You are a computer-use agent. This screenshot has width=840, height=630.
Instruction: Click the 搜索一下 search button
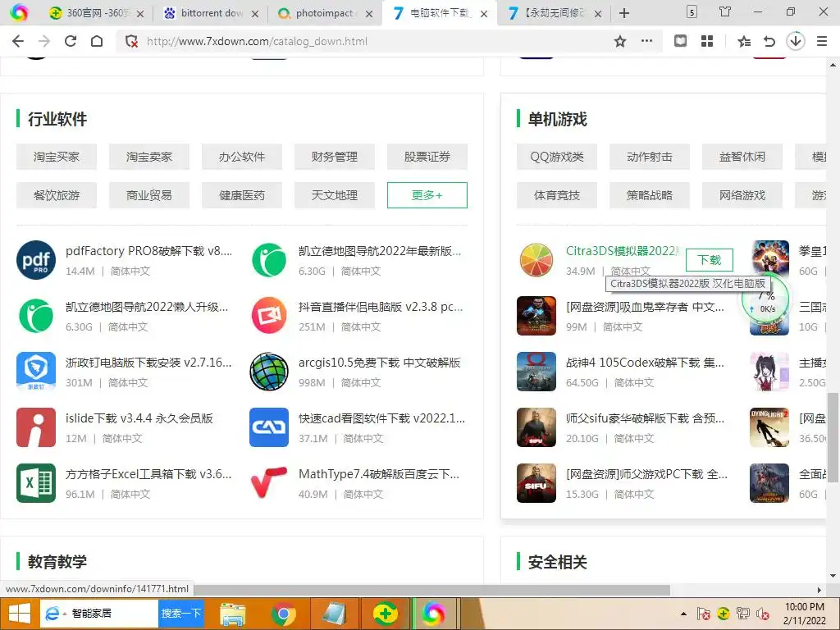point(181,614)
